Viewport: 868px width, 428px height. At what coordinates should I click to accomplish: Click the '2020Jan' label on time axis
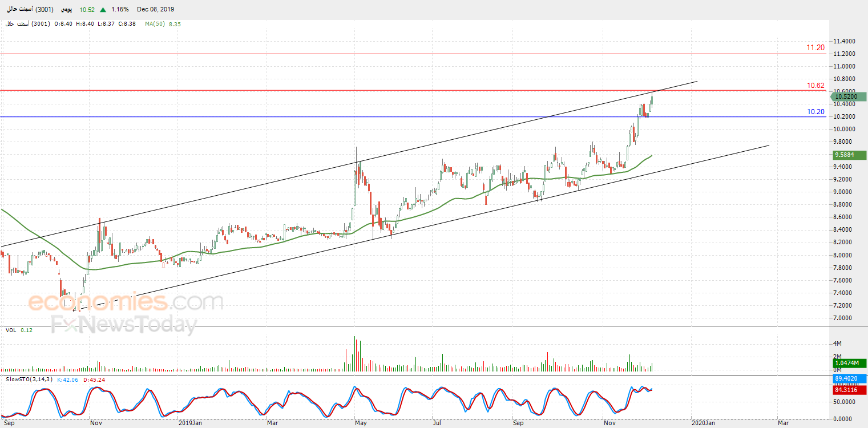tap(703, 423)
